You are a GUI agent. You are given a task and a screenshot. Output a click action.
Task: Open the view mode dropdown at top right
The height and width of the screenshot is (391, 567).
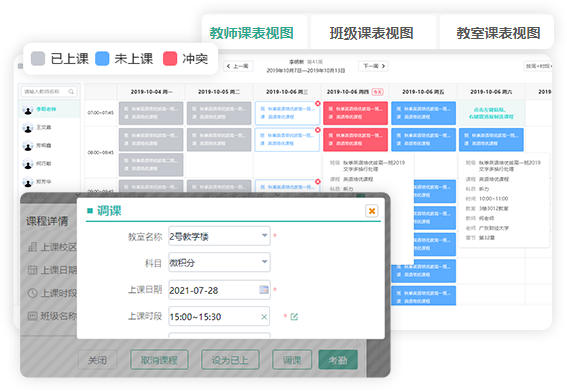(538, 66)
